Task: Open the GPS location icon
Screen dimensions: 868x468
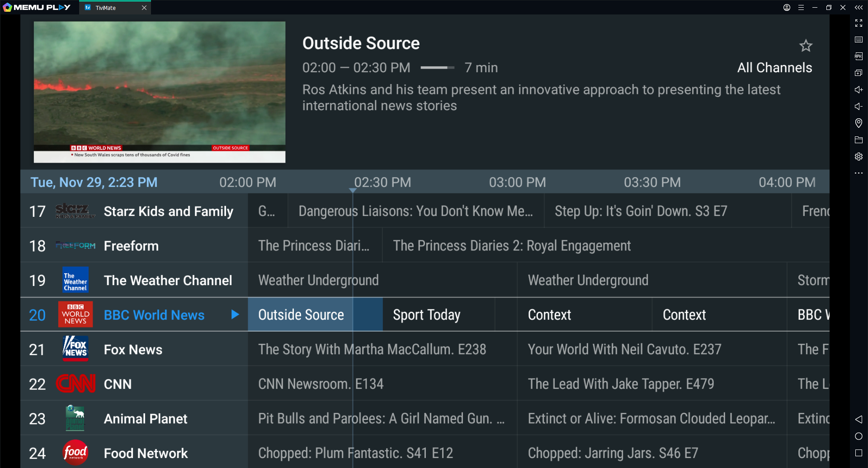Action: [859, 123]
